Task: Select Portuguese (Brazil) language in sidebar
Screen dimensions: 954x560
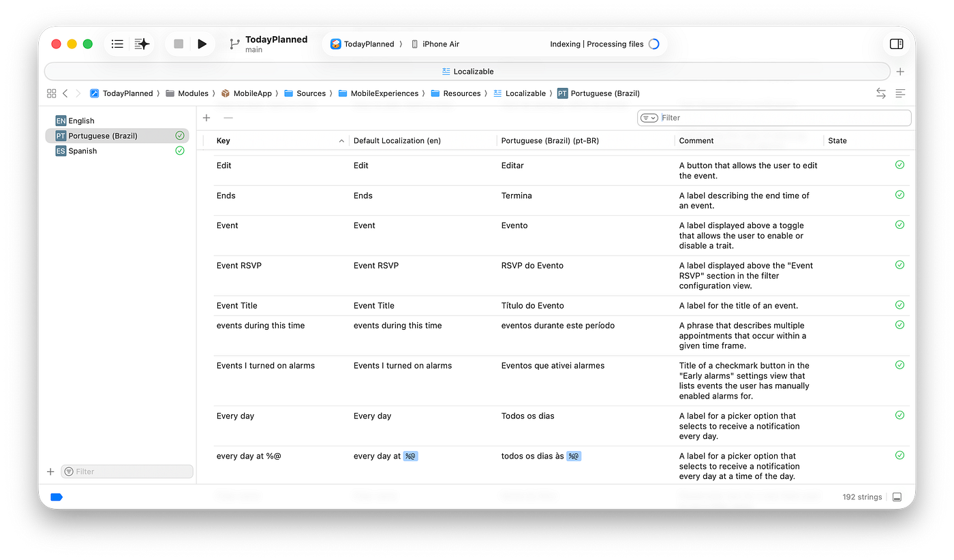Action: click(x=117, y=136)
